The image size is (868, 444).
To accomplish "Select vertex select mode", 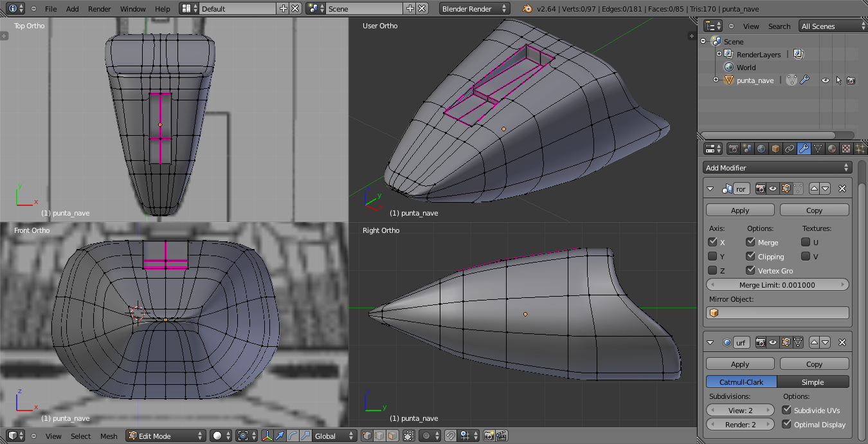I will (x=367, y=436).
